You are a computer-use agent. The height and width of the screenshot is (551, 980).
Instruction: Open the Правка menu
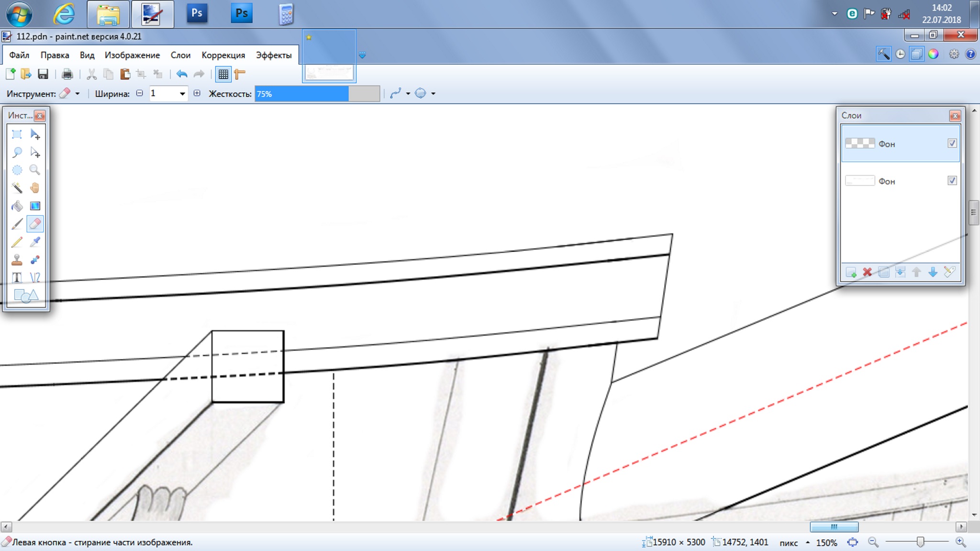(x=55, y=55)
